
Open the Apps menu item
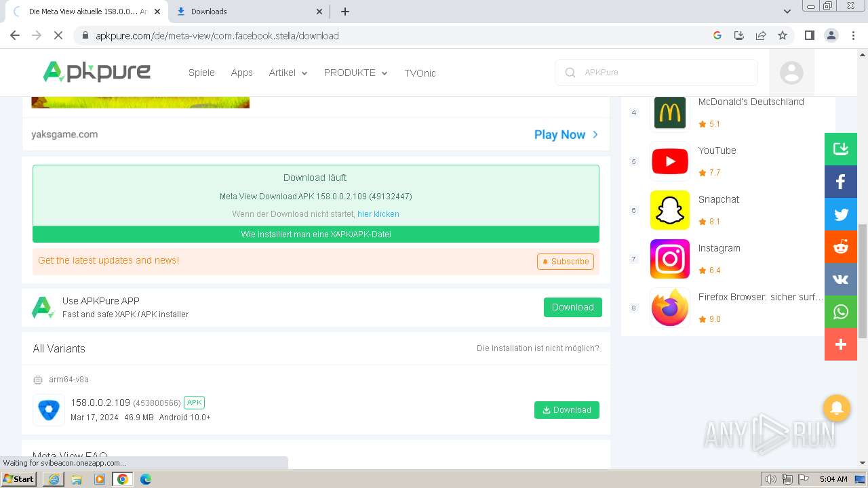(x=241, y=73)
